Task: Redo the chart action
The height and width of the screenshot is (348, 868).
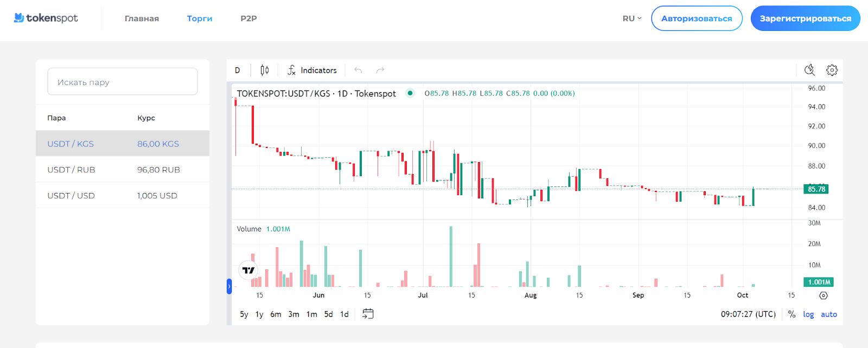Action: click(x=380, y=70)
